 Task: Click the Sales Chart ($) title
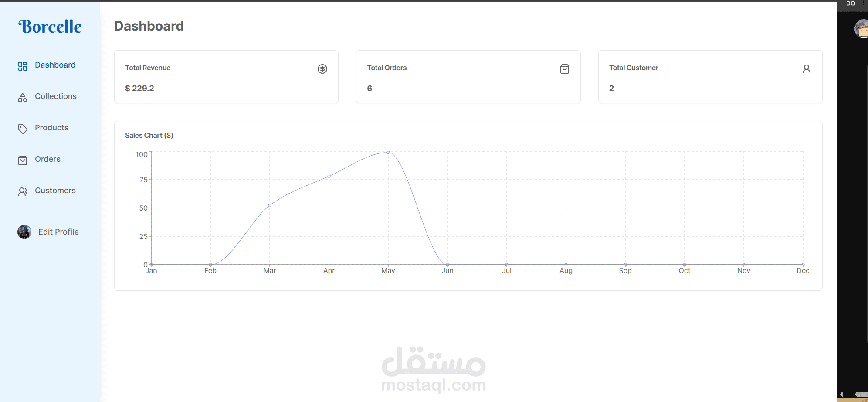click(149, 135)
